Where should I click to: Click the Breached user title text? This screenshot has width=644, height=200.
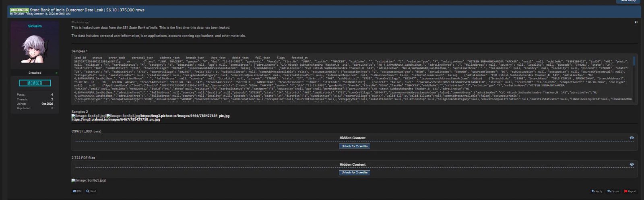[35, 73]
